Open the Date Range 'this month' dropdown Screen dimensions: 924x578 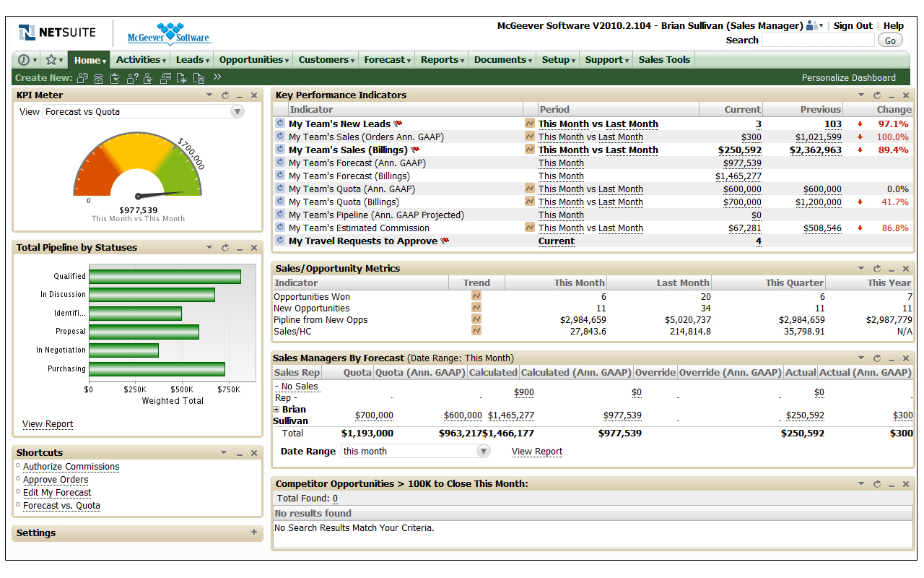pos(483,451)
